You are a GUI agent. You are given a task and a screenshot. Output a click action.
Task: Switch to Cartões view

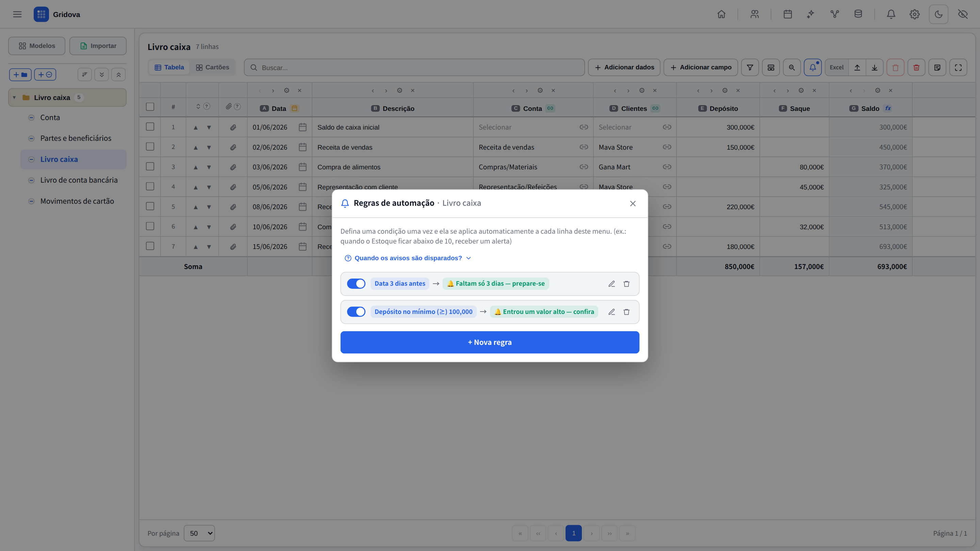(212, 67)
